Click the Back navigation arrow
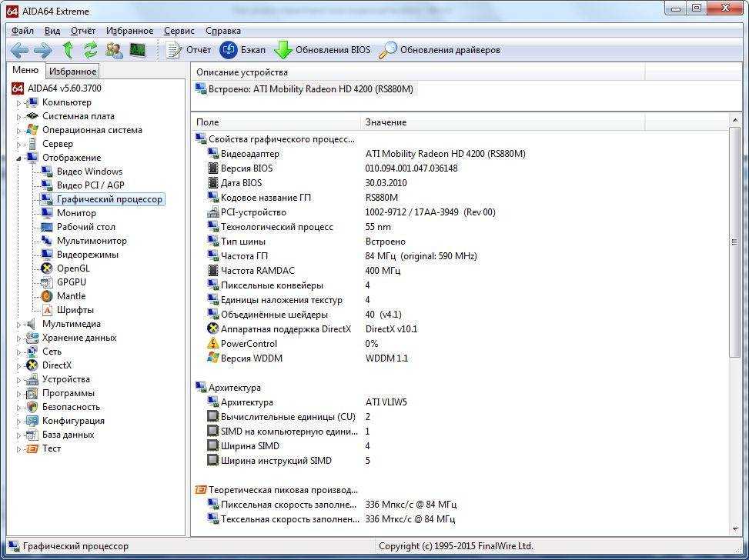The image size is (749, 560). tap(19, 50)
